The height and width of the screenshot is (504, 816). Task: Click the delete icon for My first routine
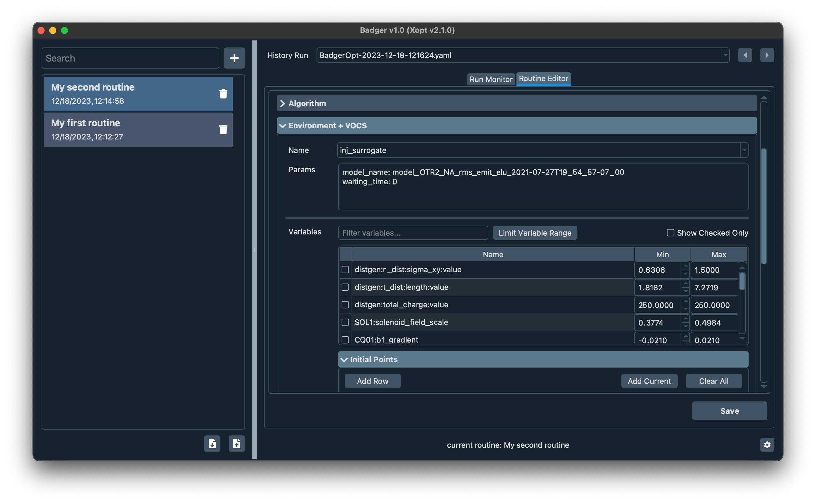223,129
